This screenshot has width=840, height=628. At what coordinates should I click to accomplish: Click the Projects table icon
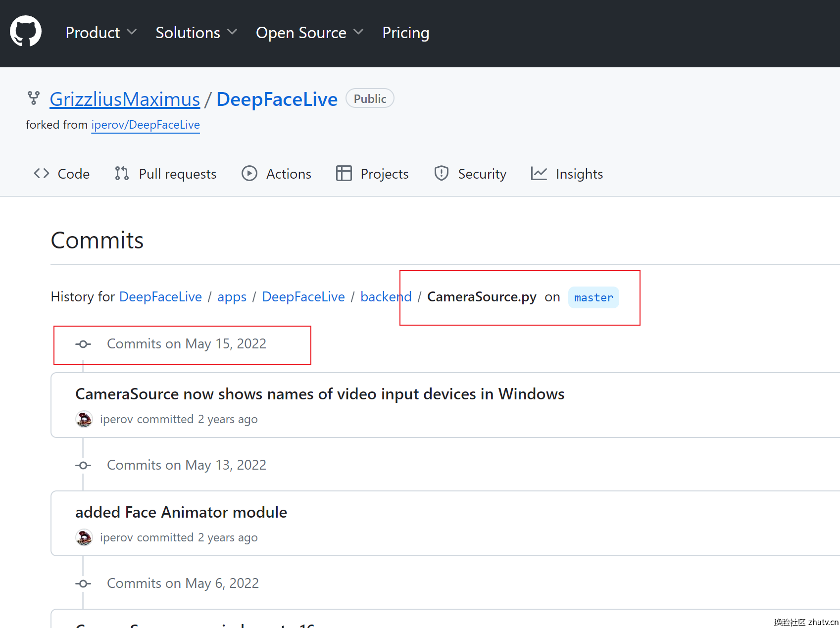click(344, 173)
